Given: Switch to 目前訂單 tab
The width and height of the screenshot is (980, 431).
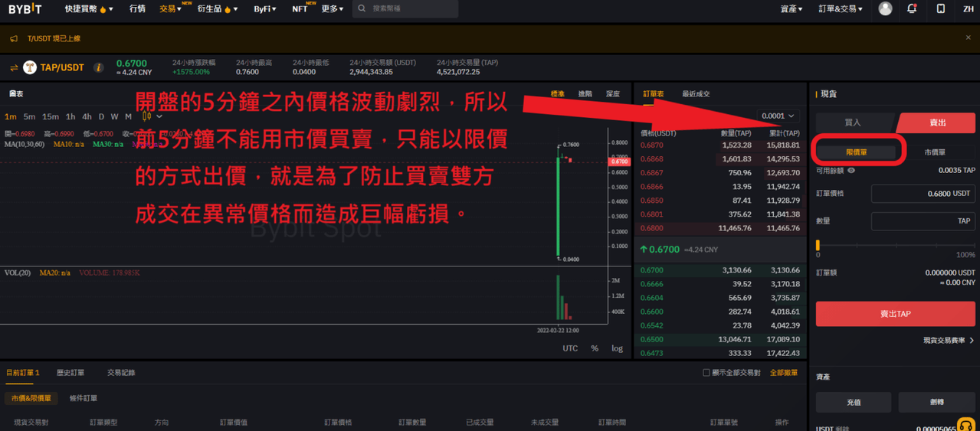Looking at the screenshot, I should pyautogui.click(x=22, y=373).
